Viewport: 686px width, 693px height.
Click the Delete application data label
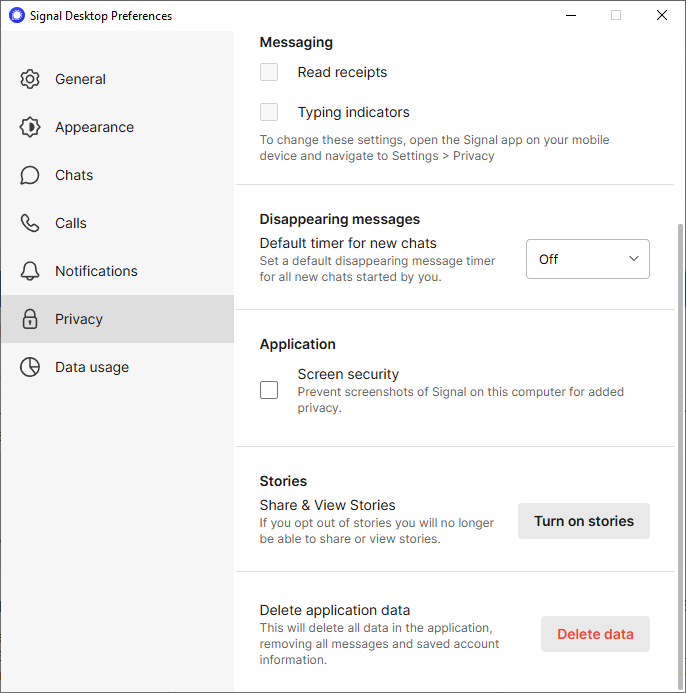pos(335,610)
